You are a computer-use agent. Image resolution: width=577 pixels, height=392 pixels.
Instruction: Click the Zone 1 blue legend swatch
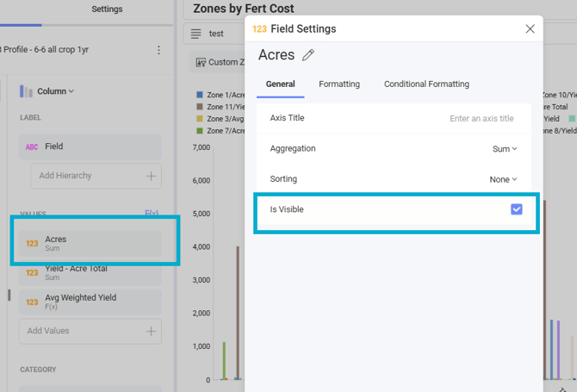pyautogui.click(x=200, y=95)
